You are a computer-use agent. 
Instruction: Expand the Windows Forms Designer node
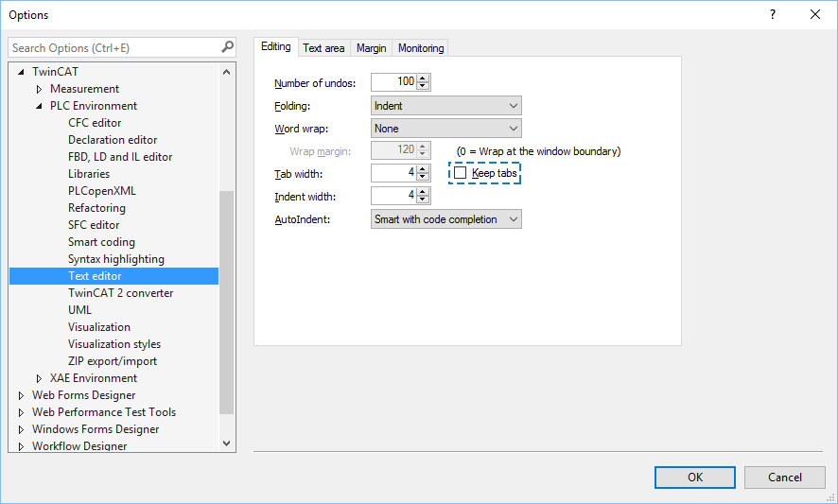point(22,429)
